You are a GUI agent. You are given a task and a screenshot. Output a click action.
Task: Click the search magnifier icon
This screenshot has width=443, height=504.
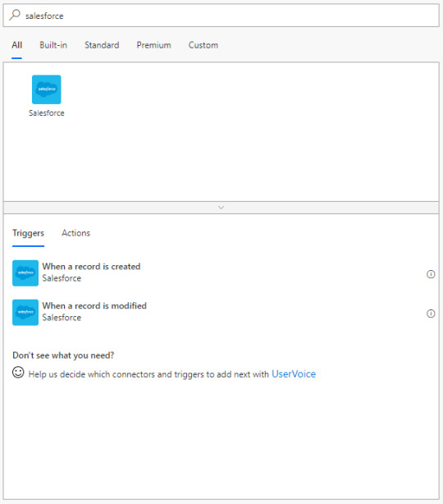[15, 15]
